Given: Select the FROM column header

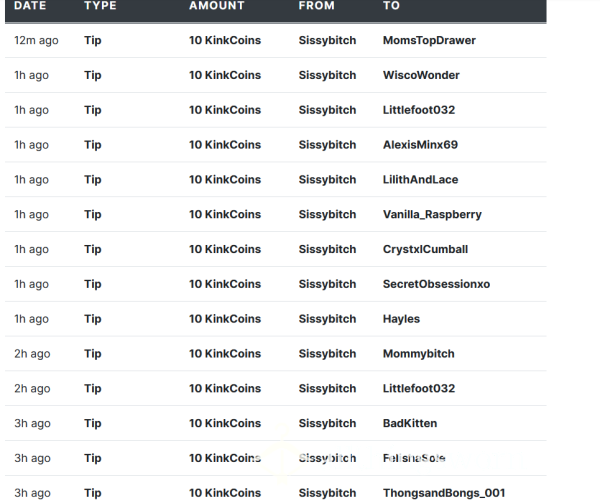Looking at the screenshot, I should point(316,6).
